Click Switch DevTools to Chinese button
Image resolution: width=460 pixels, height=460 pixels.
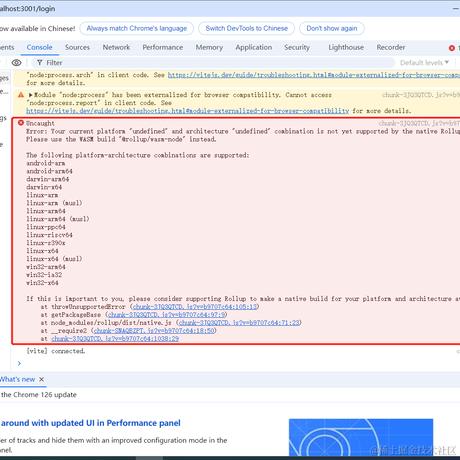(247, 28)
